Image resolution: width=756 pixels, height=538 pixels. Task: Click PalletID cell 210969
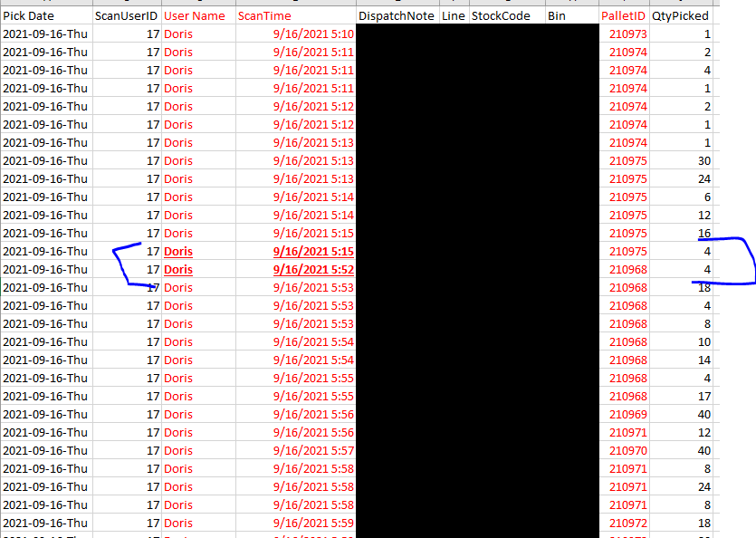pyautogui.click(x=625, y=415)
